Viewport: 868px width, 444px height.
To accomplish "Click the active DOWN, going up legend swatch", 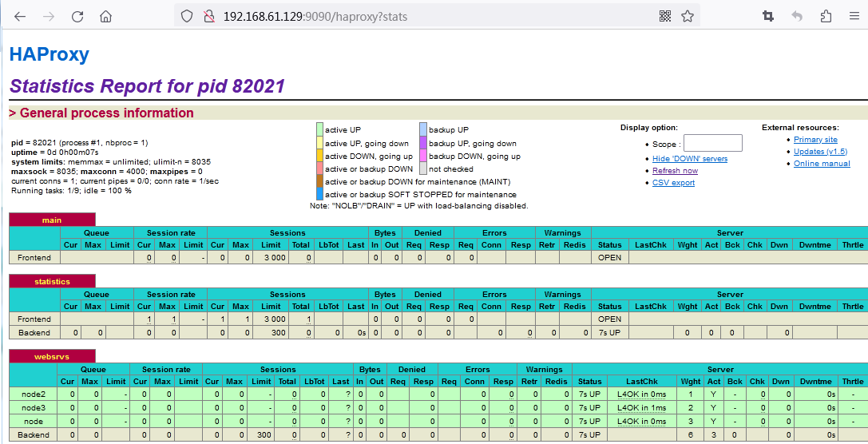I will [319, 156].
